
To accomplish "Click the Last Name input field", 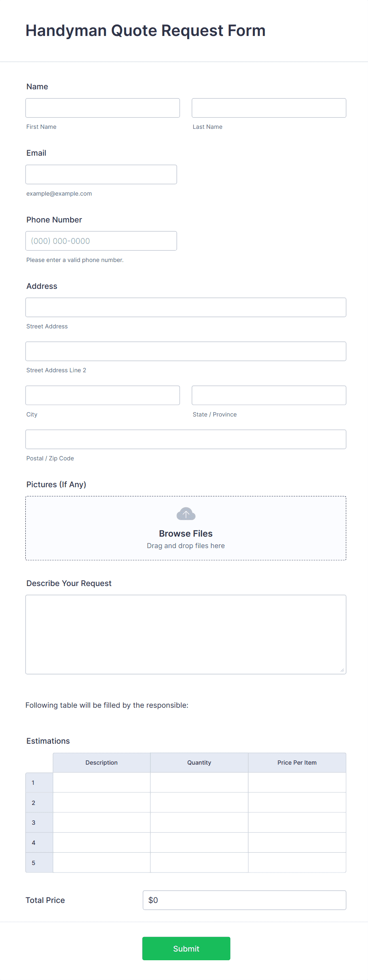I will tap(269, 107).
